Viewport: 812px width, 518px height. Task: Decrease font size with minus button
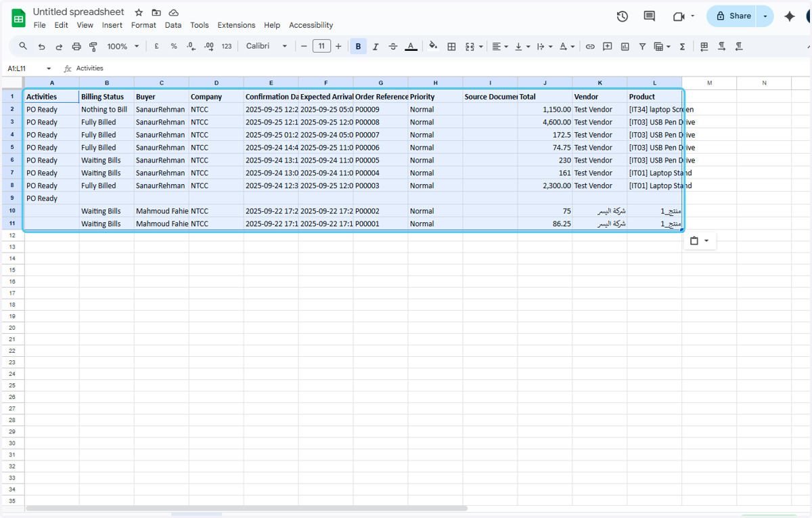(304, 47)
